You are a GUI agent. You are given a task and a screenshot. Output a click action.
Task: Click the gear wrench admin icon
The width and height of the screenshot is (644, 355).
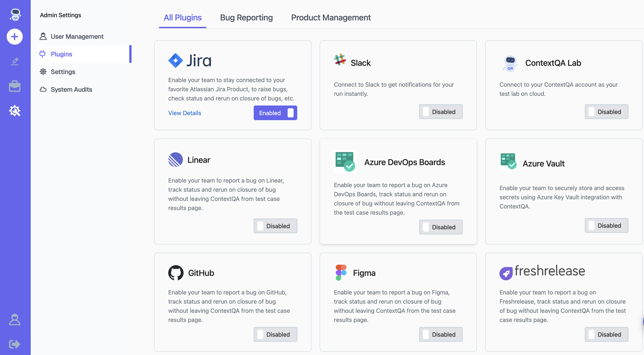pos(15,111)
